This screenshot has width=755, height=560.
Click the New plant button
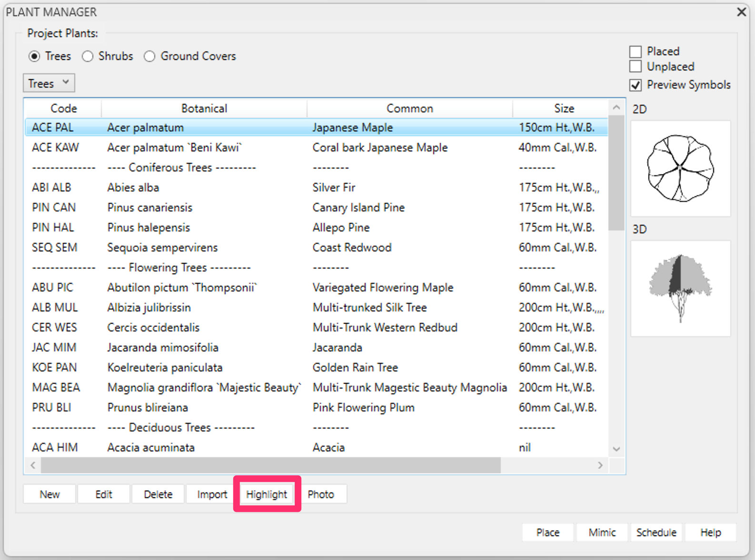(x=50, y=494)
